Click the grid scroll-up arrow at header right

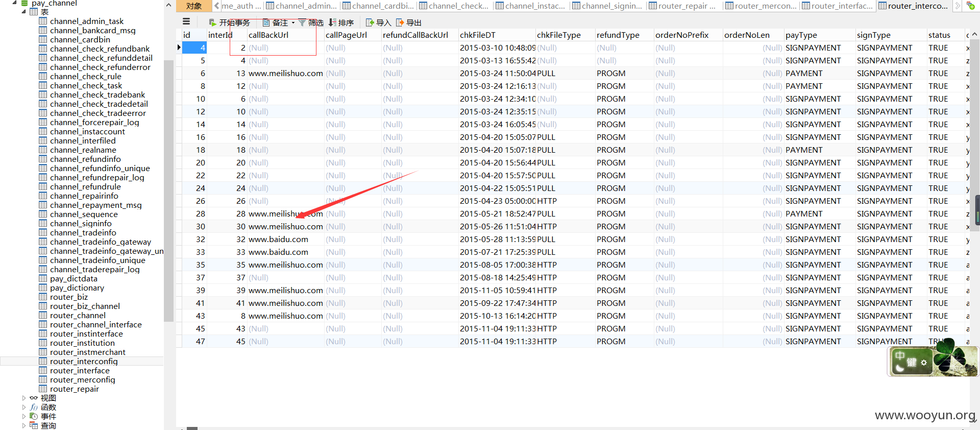(x=975, y=34)
